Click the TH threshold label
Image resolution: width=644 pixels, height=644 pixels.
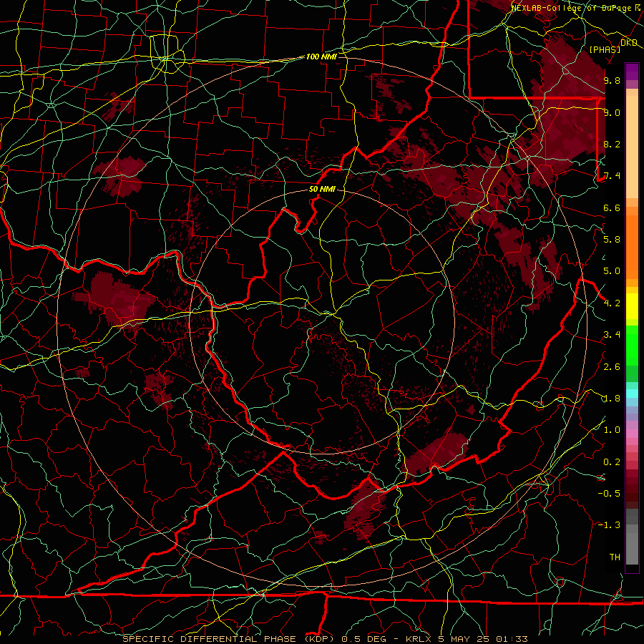pyautogui.click(x=615, y=557)
